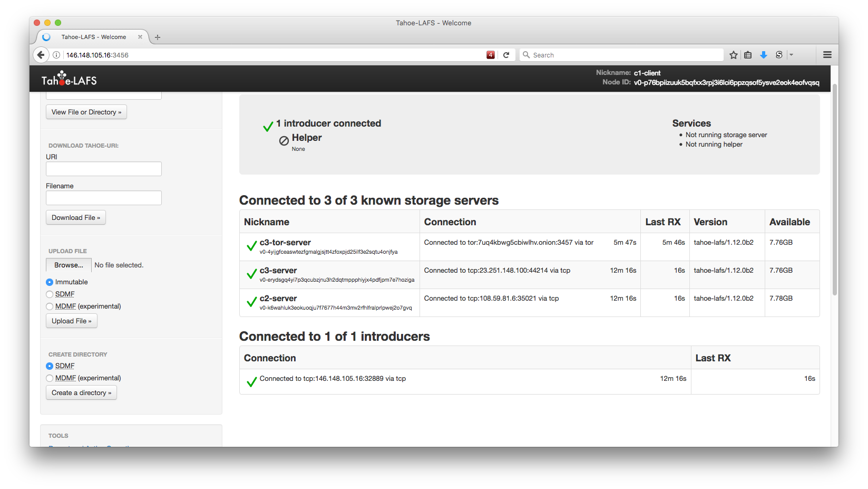Screen dimensions: 868x489
Task: Open the site info icon beside the URL
Action: 56,55
